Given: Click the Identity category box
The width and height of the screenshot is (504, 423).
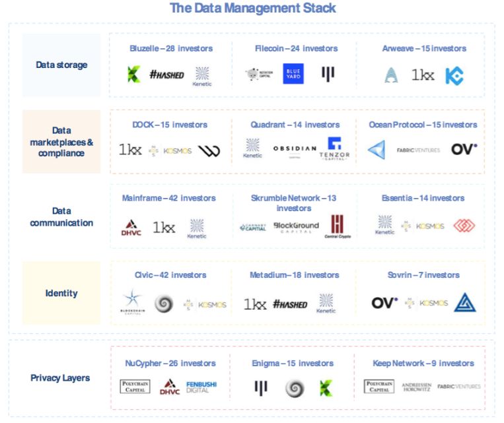Looking at the screenshot, I should tap(61, 293).
